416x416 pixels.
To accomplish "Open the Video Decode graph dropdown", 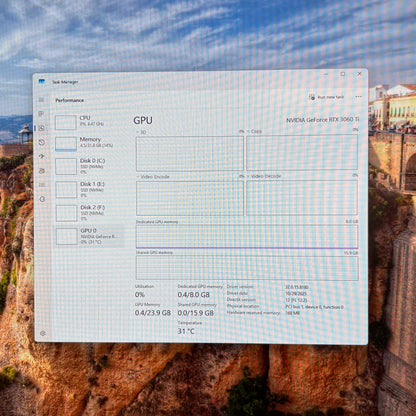I will pos(264,176).
